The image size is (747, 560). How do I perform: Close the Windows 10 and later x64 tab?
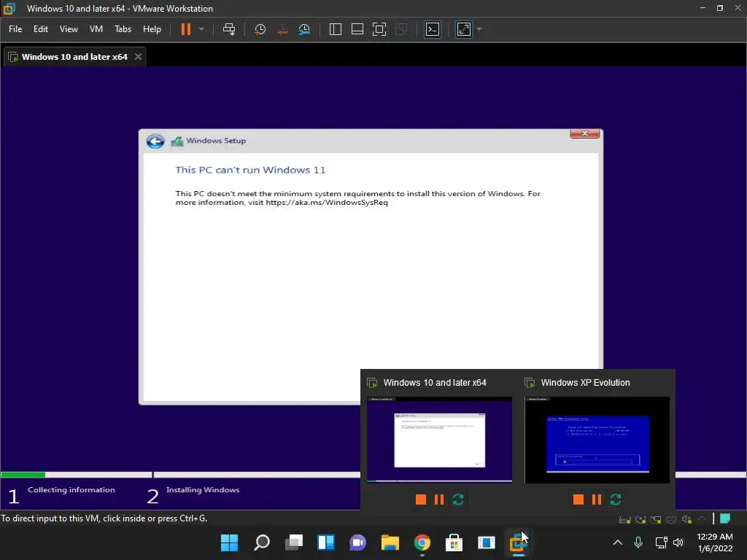(x=138, y=57)
